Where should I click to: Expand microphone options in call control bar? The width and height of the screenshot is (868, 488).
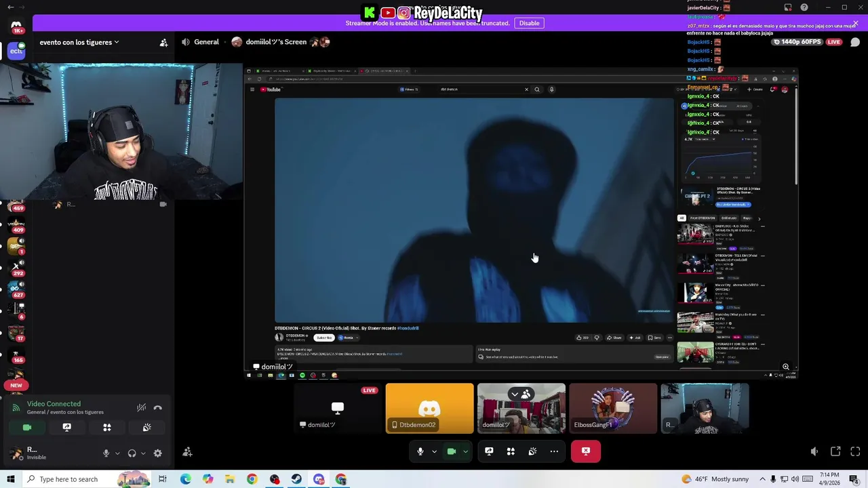[434, 451]
